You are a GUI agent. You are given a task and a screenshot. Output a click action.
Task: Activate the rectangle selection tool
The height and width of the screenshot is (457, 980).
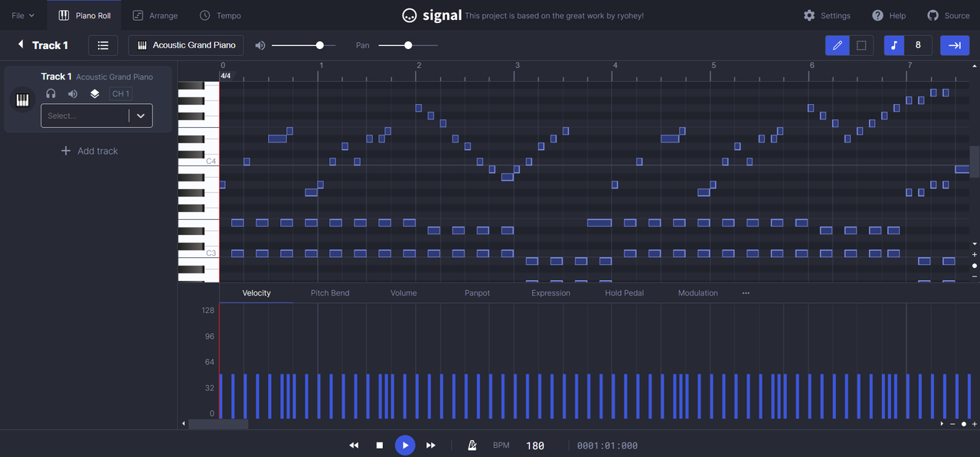point(861,45)
